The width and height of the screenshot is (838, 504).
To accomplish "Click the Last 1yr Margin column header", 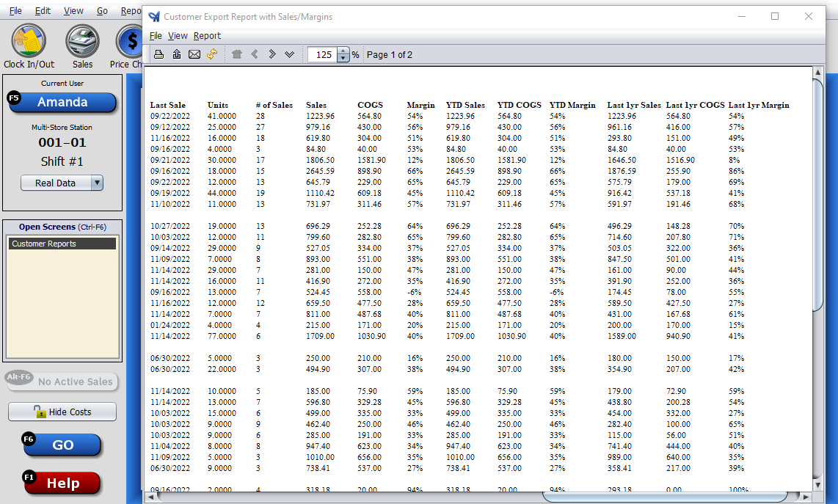I will tap(759, 106).
